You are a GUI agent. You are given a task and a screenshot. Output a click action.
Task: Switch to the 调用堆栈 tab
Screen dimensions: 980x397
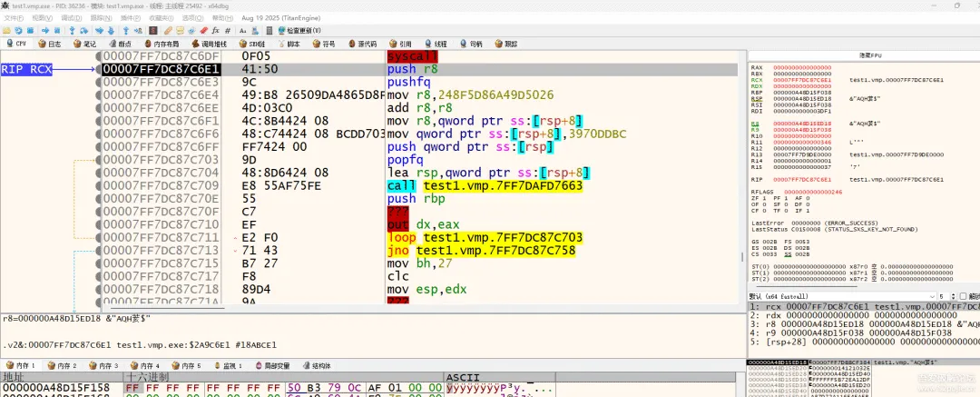[209, 44]
